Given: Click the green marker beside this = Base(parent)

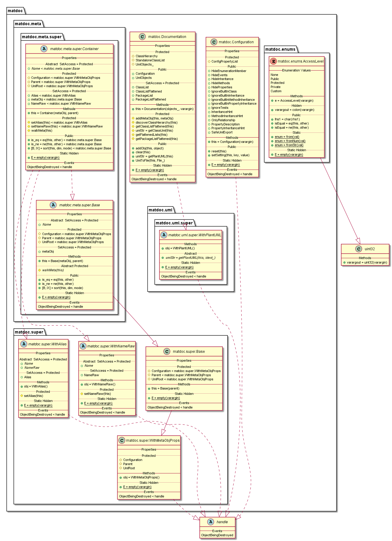Looking at the screenshot, I should [149, 389].
